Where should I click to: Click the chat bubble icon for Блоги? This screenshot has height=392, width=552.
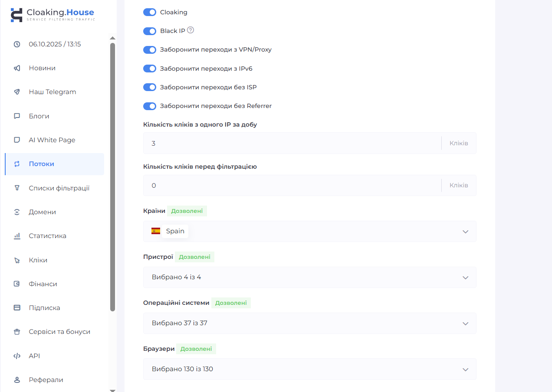point(17,116)
